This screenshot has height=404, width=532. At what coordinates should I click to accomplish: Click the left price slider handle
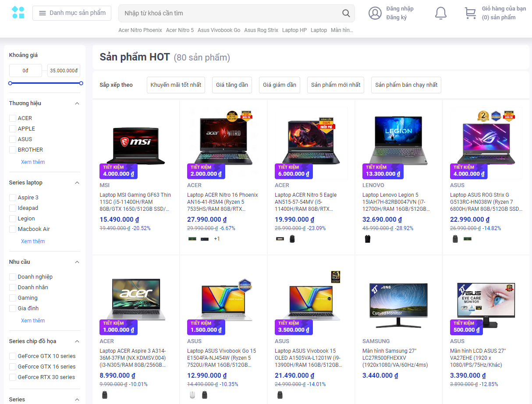pos(10,83)
